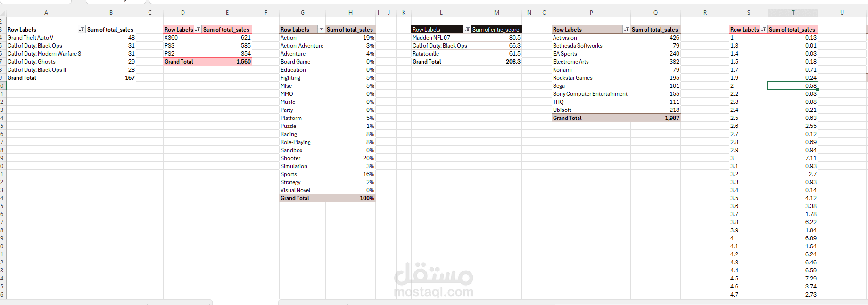Click the selected cell showing 0.58
This screenshot has width=868, height=305.
click(793, 86)
